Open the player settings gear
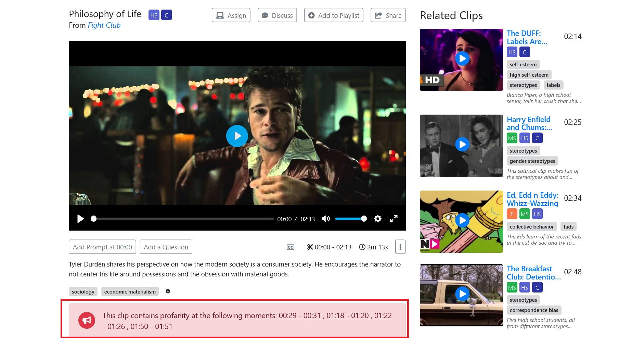Screen dimensions: 644x338 pyautogui.click(x=378, y=219)
